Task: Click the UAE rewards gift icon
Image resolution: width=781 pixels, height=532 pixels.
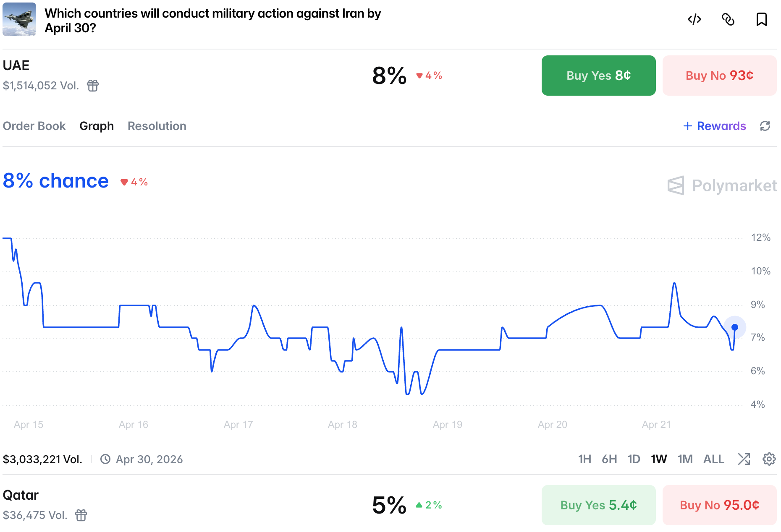Action: click(93, 86)
